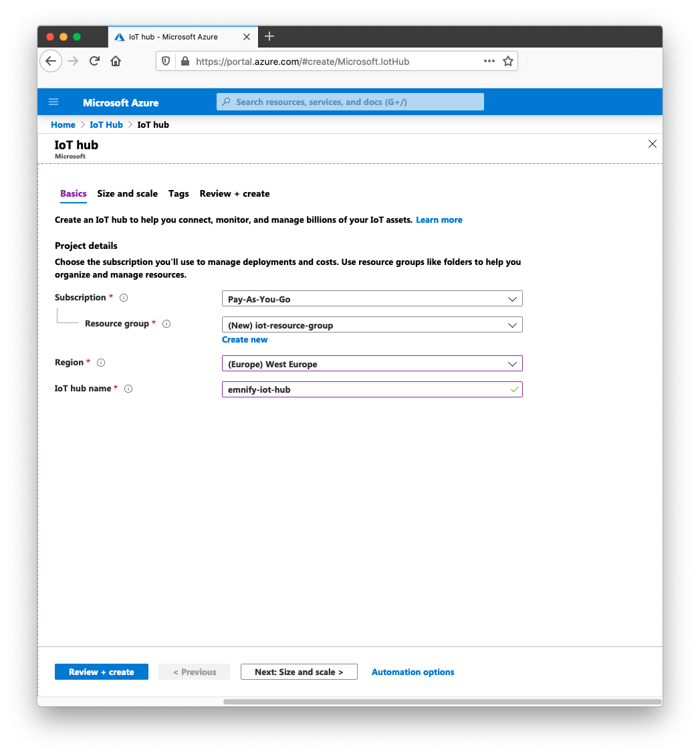Open a new browser tab with plus
This screenshot has height=756, width=700.
click(x=269, y=36)
